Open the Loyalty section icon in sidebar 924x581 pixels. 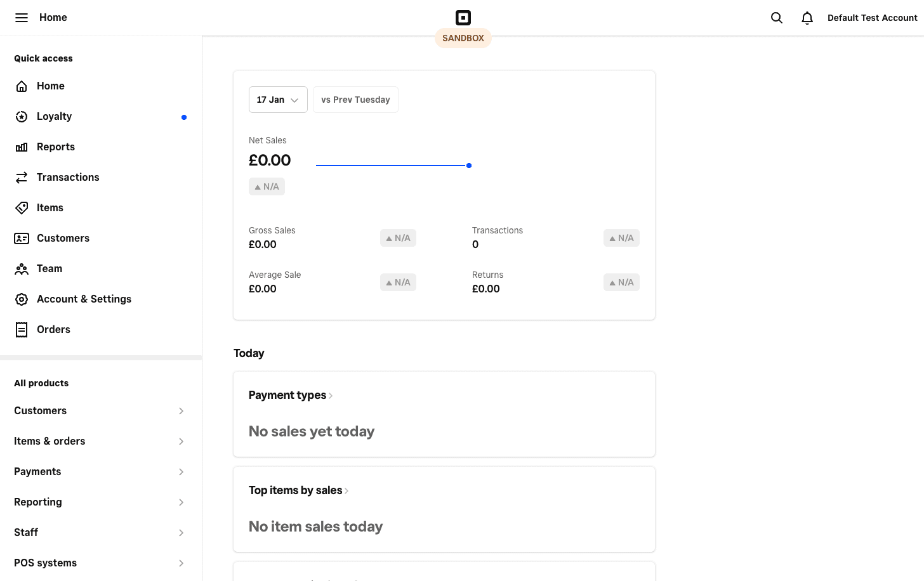point(21,116)
